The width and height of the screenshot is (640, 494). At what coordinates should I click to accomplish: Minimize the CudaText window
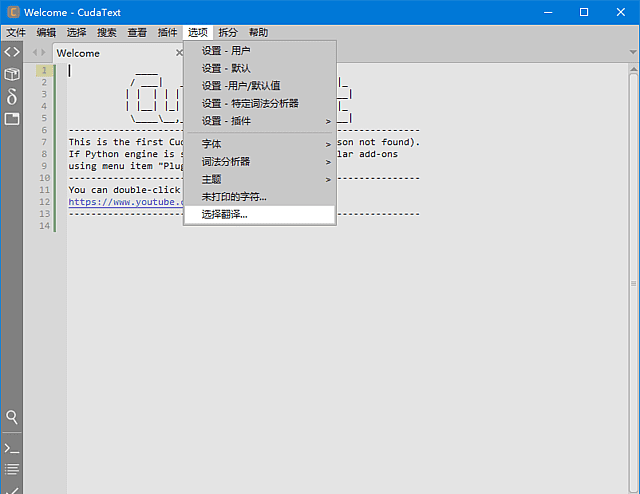point(548,12)
